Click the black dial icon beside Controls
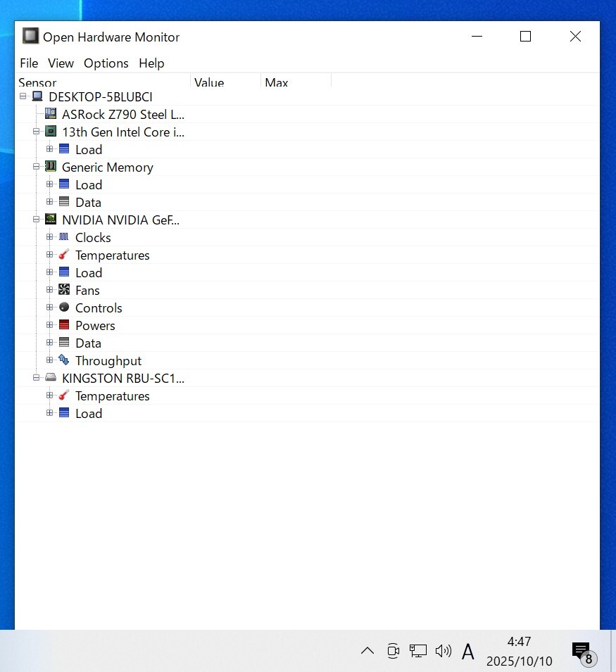This screenshot has width=616, height=672. click(64, 307)
